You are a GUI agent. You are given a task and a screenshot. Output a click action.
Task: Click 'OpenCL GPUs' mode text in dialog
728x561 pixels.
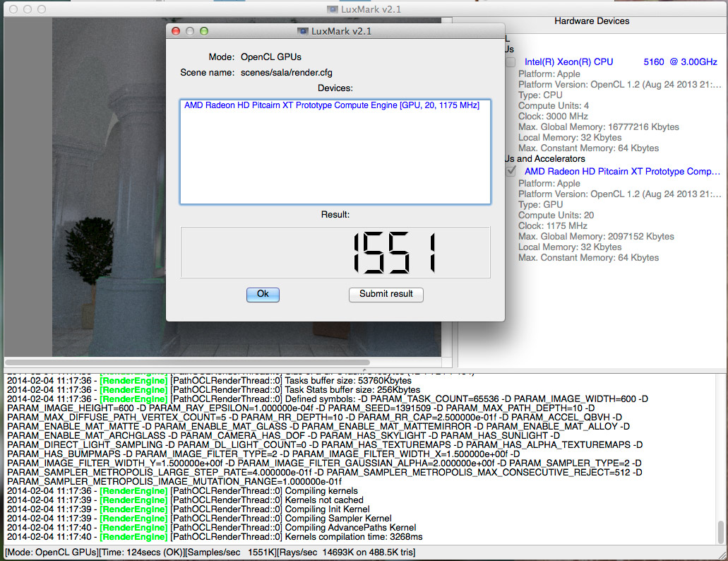point(270,57)
